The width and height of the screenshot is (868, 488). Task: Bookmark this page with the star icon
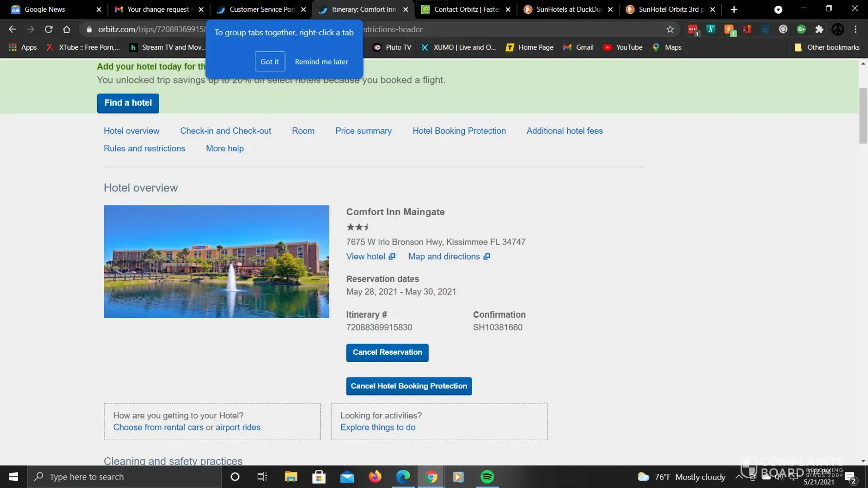point(670,29)
